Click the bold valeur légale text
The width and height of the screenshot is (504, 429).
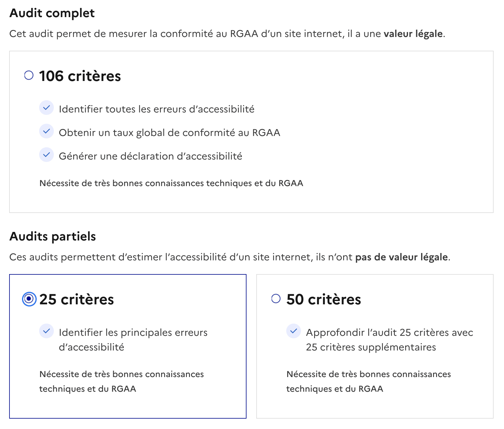(413, 34)
